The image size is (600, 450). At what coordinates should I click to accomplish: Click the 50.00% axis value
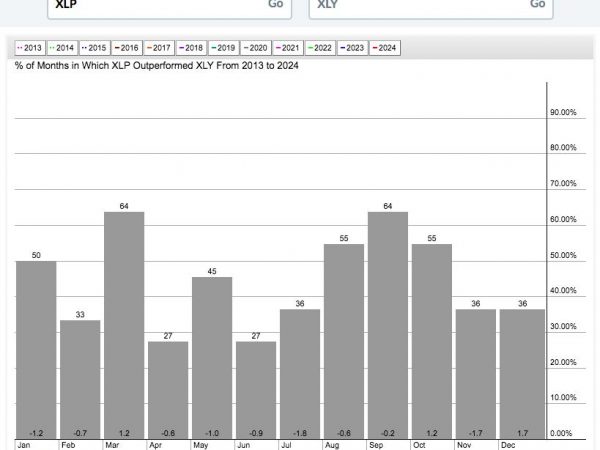(x=563, y=255)
